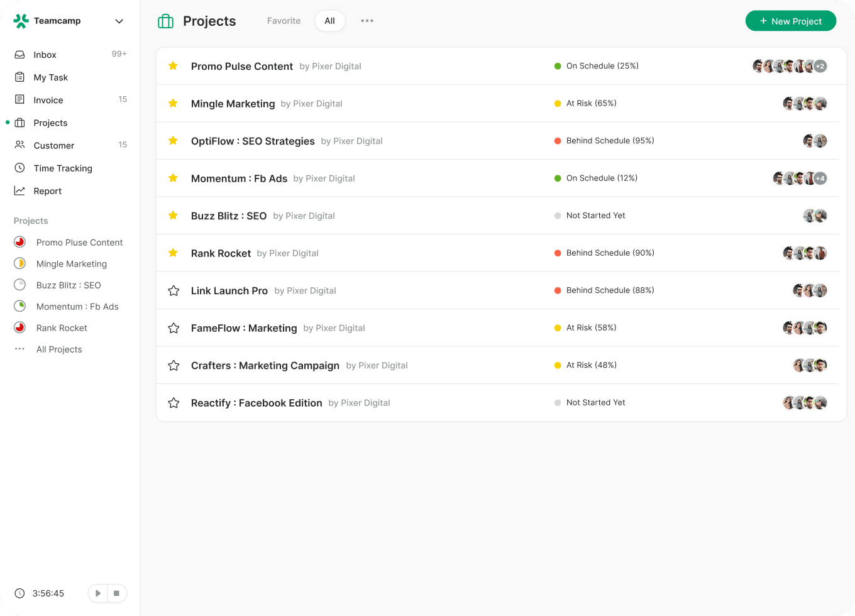This screenshot has width=855, height=616.
Task: Open the three-dot more options beside All tab
Action: (367, 21)
